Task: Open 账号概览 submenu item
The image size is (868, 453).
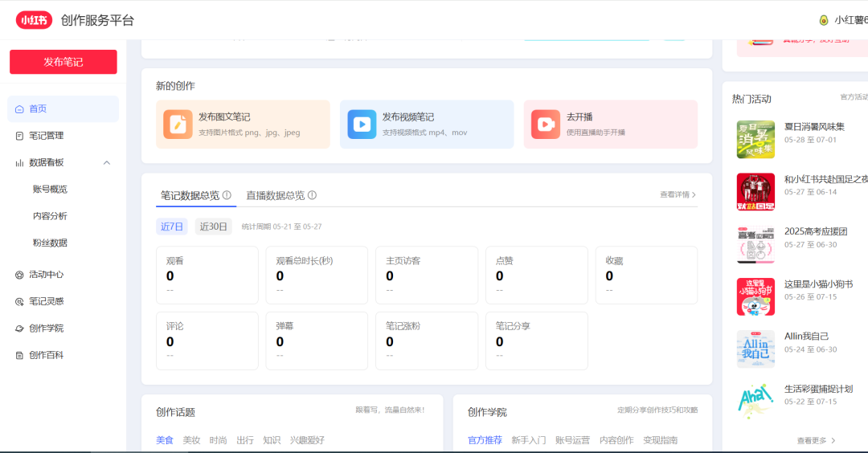Action: (x=50, y=190)
